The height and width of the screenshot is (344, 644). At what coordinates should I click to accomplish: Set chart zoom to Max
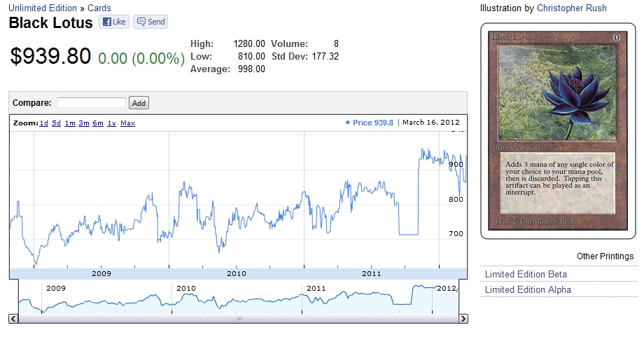coord(127,123)
